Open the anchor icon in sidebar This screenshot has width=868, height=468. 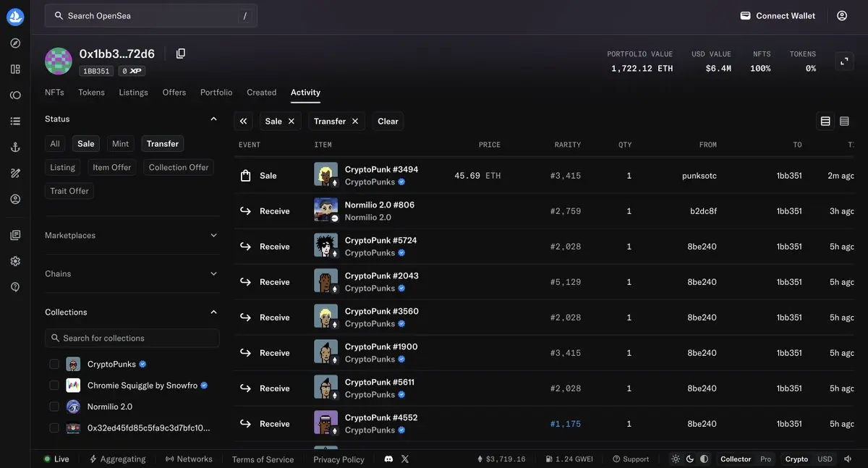tap(15, 148)
